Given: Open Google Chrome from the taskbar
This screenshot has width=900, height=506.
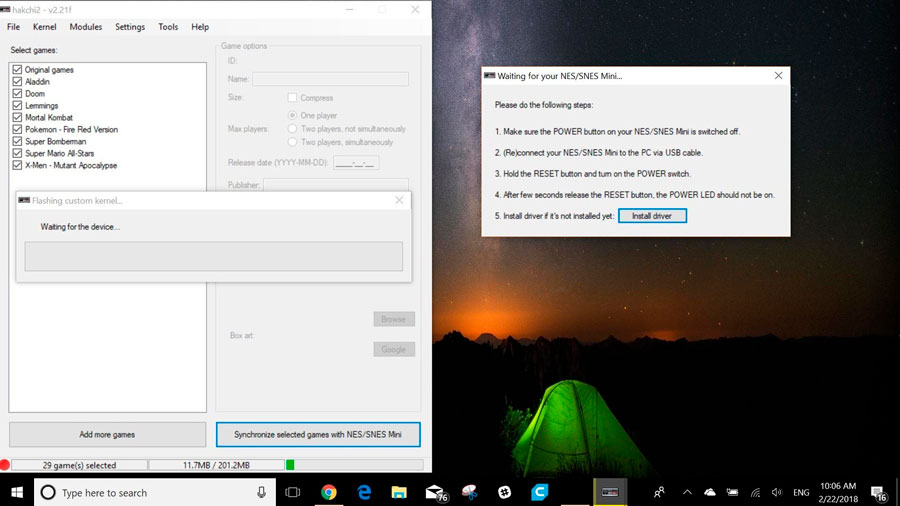Looking at the screenshot, I should pos(329,492).
